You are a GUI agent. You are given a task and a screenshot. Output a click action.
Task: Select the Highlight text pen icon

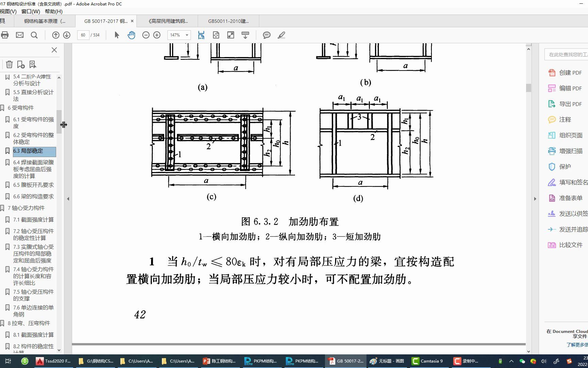(281, 35)
